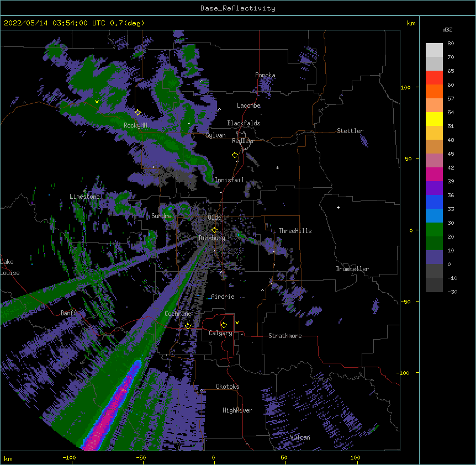
Task: Click the red 60-65 dBZ legend swatch
Action: pos(434,78)
